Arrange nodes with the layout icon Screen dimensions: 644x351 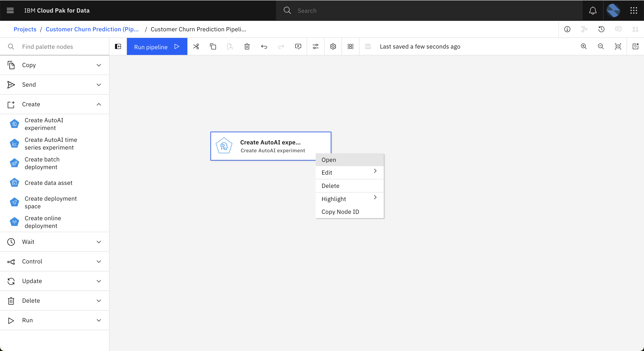351,46
